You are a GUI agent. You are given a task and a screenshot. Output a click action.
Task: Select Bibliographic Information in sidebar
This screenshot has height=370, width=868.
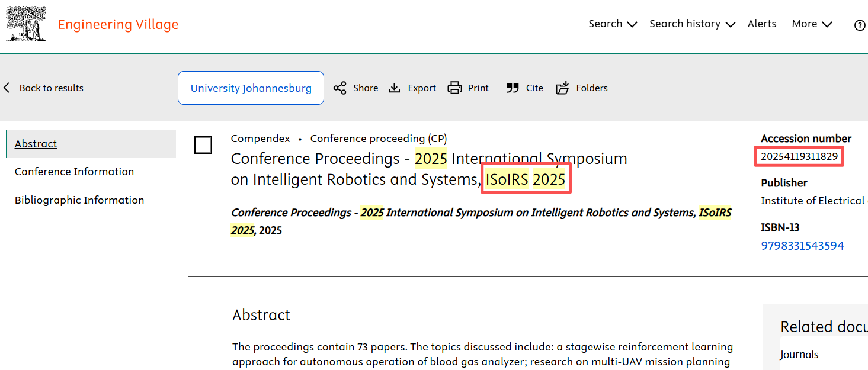(x=79, y=200)
